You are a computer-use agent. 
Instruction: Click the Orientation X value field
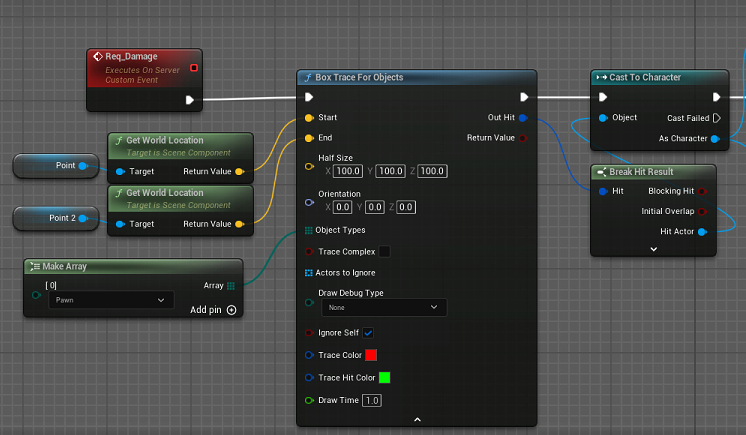(343, 207)
